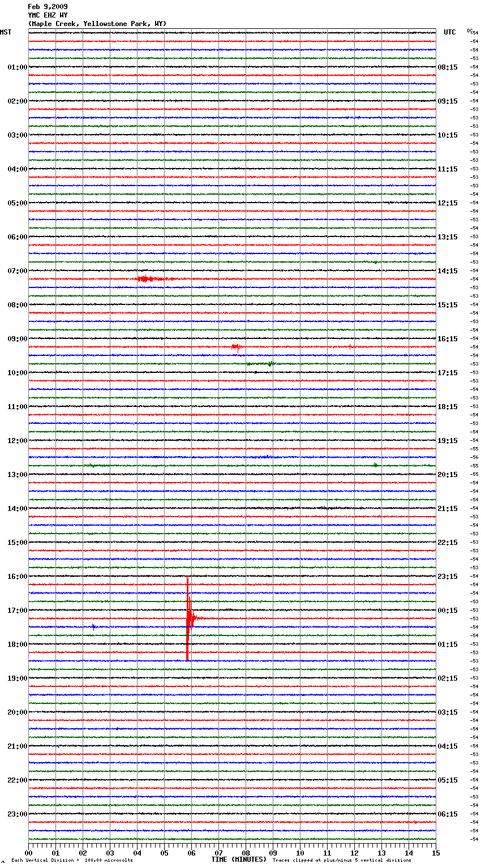Click minute tick label '10' on bottom axis
This screenshot has height=868, width=481.
(x=300, y=853)
